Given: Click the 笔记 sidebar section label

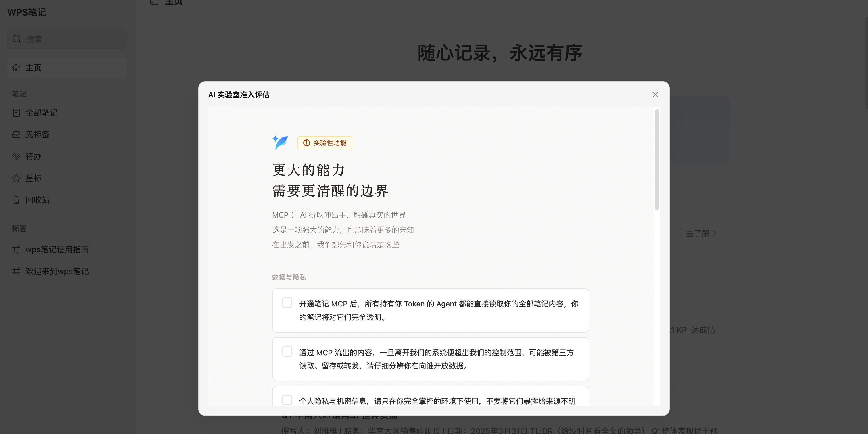Looking at the screenshot, I should point(19,94).
